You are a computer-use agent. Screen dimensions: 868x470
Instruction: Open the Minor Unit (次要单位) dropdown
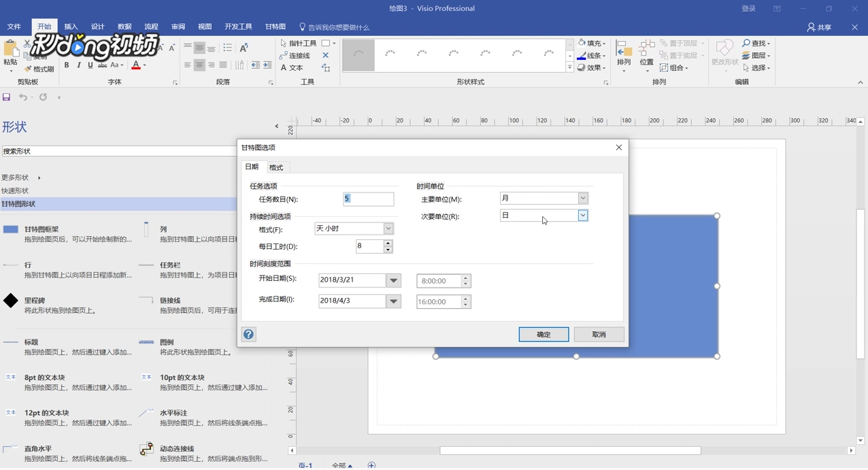583,215
